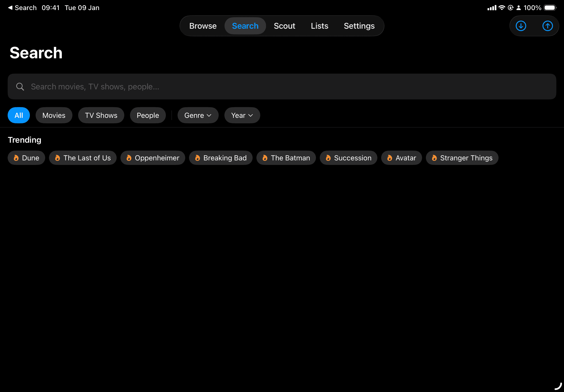The width and height of the screenshot is (564, 392).
Task: Open the Year filter dropdown
Action: pos(242,115)
